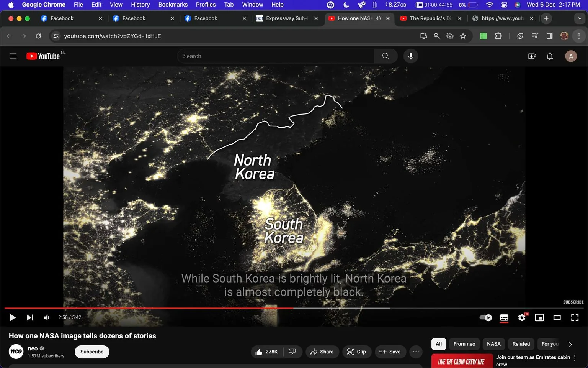The image size is (588, 368).
Task: Click in the YouTube search field
Action: (276, 56)
